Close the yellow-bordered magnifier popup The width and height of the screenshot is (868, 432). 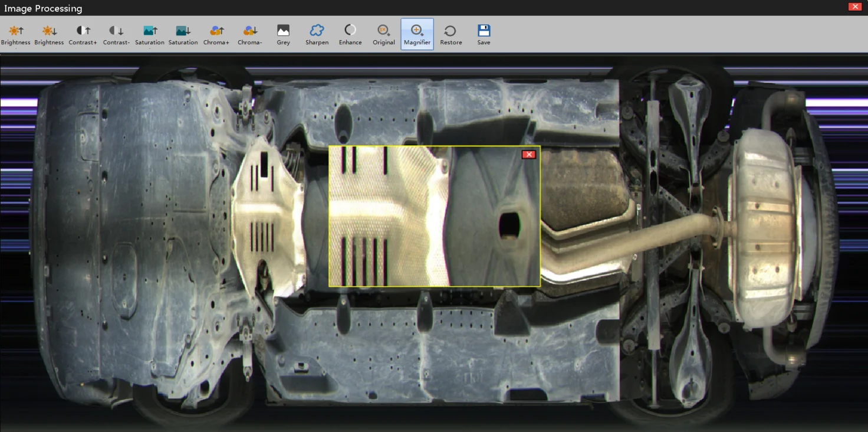(x=529, y=155)
